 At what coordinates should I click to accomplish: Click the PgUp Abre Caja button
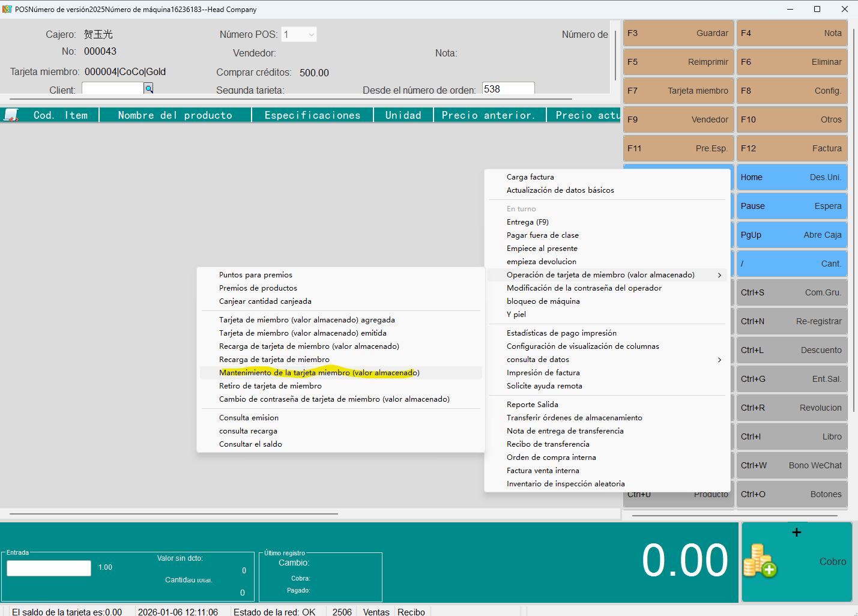point(791,235)
